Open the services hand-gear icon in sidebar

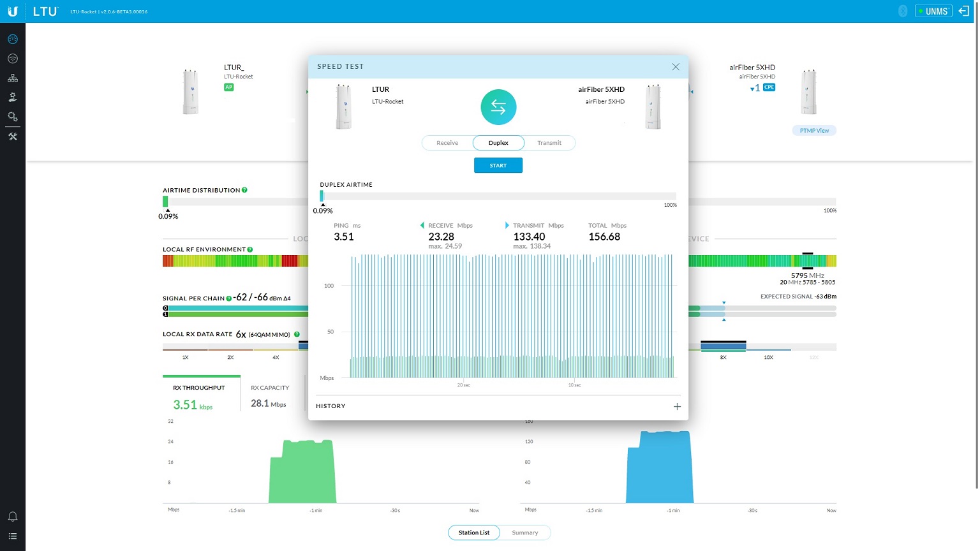[12, 98]
